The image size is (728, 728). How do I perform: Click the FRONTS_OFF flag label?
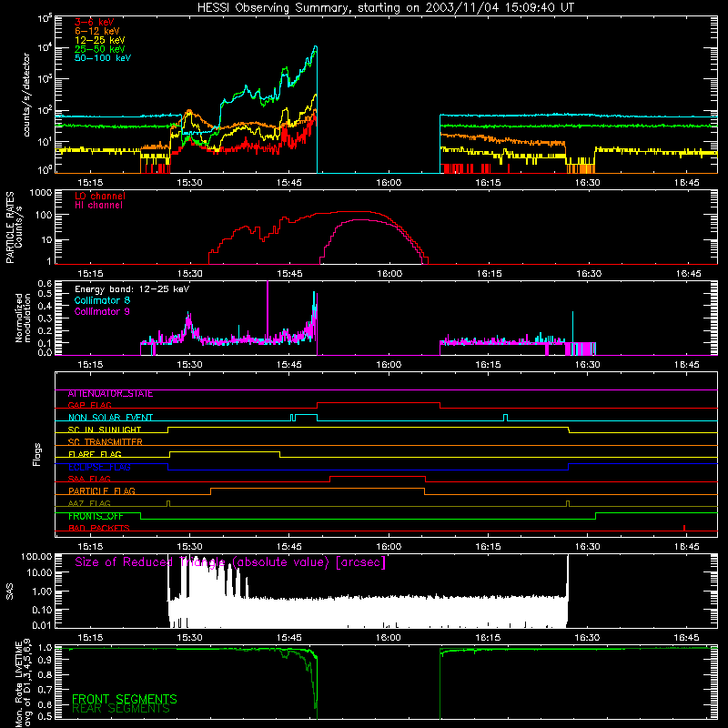pyautogui.click(x=96, y=516)
